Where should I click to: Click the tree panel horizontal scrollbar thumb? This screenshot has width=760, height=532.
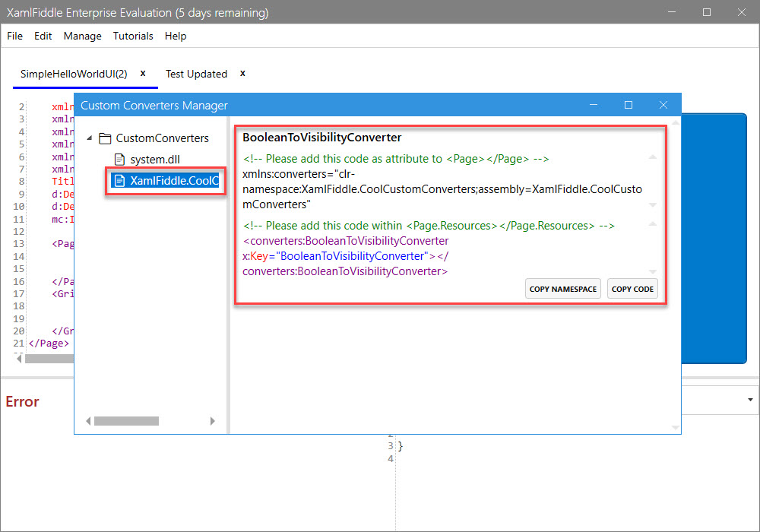(x=126, y=421)
